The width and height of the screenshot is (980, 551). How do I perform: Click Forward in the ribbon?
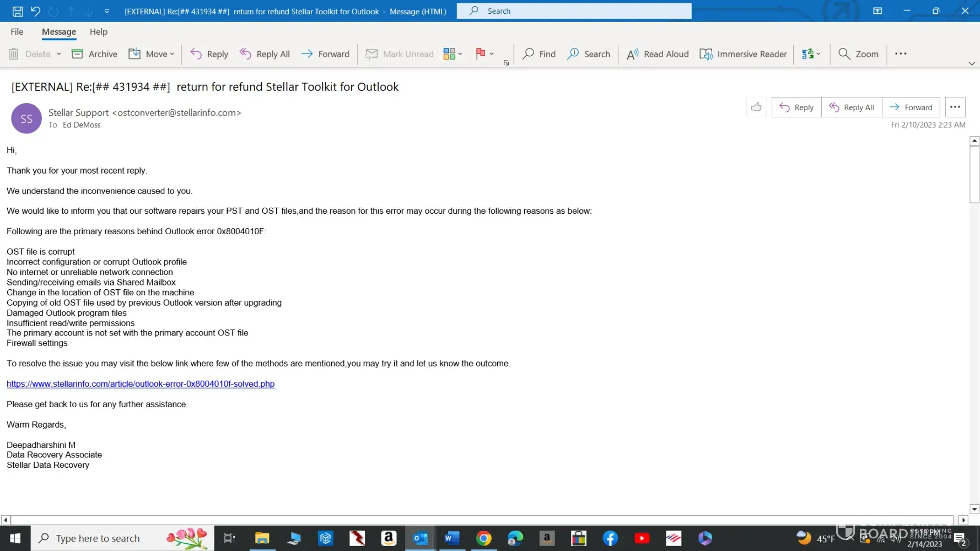[x=325, y=54]
